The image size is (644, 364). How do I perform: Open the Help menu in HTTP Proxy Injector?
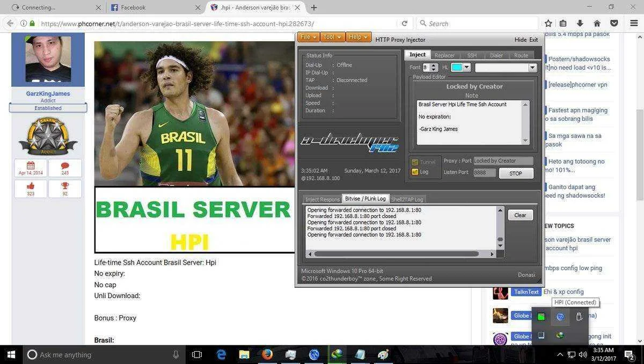point(358,37)
